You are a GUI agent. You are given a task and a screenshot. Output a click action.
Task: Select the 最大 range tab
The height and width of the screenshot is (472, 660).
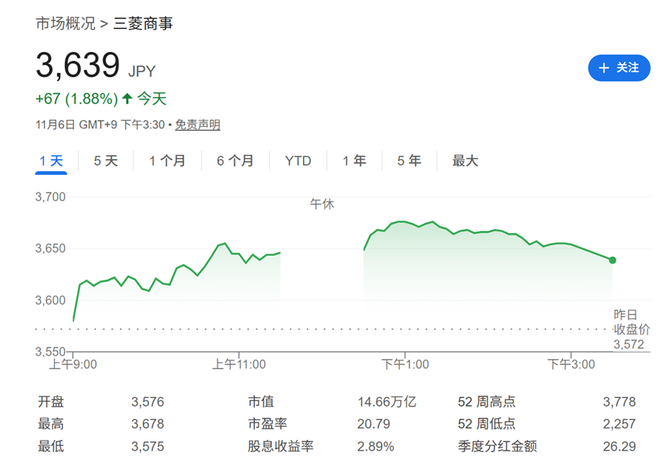[x=465, y=160]
